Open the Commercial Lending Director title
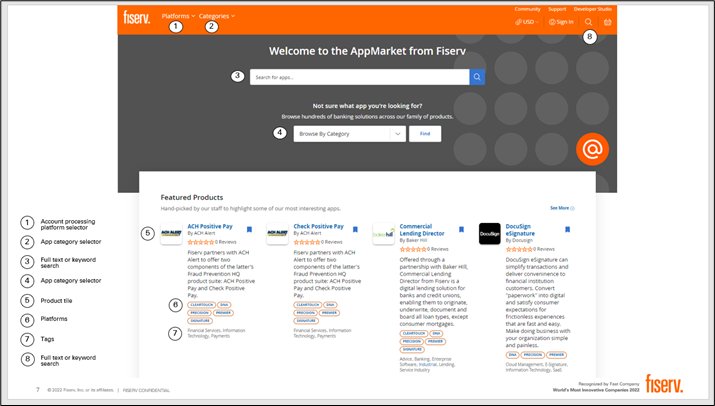The width and height of the screenshot is (715, 406). (422, 229)
